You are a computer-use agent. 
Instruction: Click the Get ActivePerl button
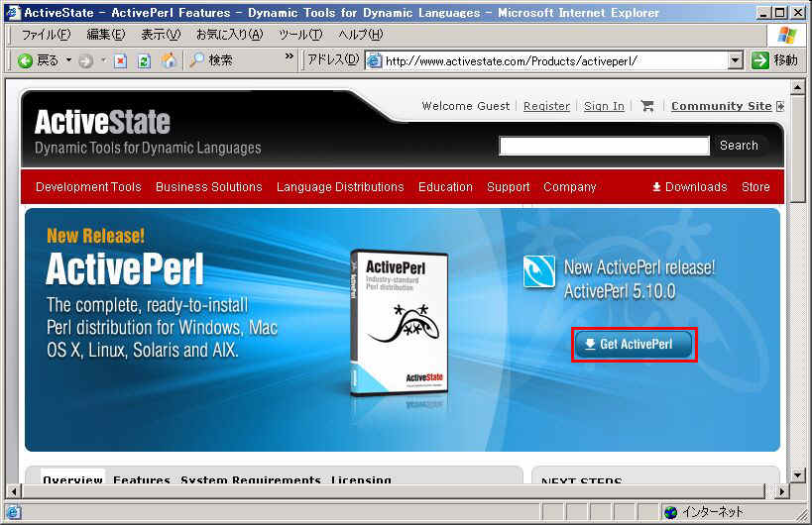(634, 345)
